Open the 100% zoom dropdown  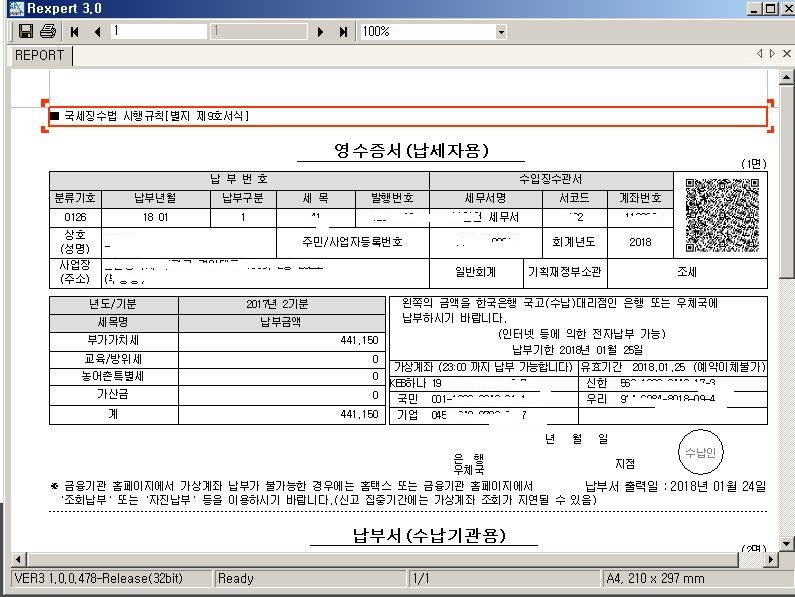pyautogui.click(x=501, y=32)
